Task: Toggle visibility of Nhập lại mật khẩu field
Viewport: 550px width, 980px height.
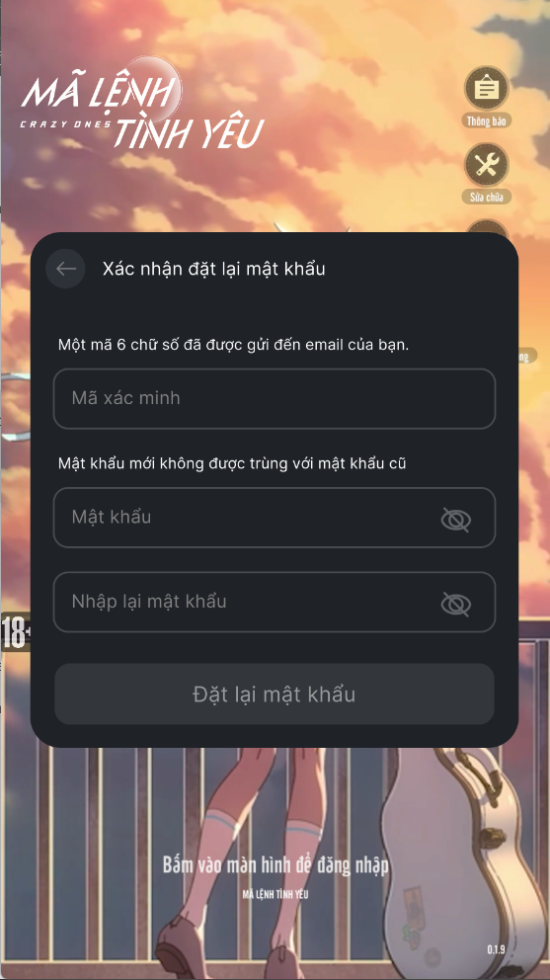Action: pyautogui.click(x=455, y=604)
